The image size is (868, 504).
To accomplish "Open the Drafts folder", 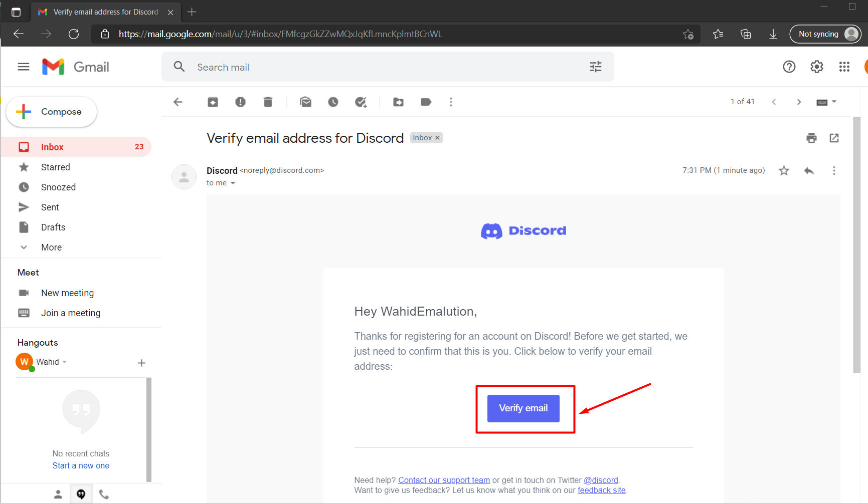I will pos(76,227).
